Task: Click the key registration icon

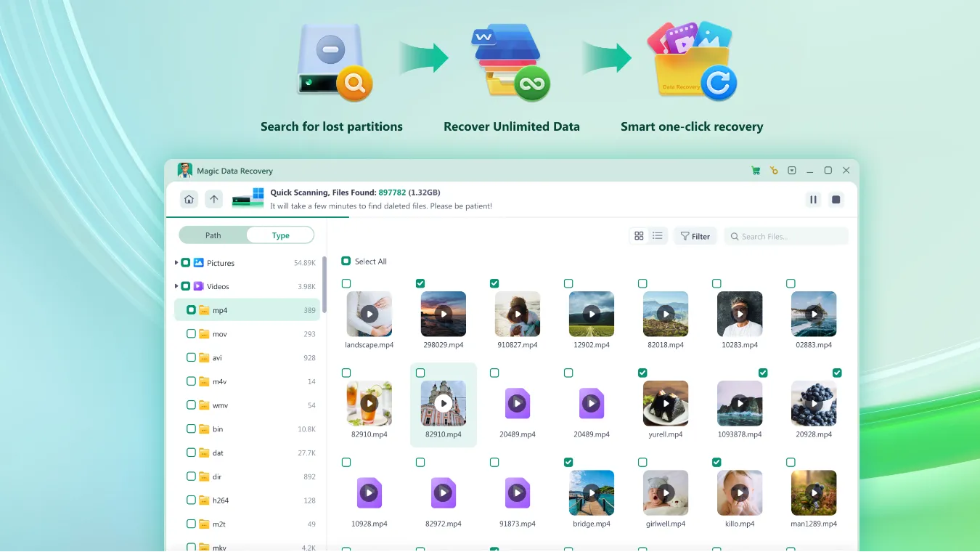Action: (774, 171)
